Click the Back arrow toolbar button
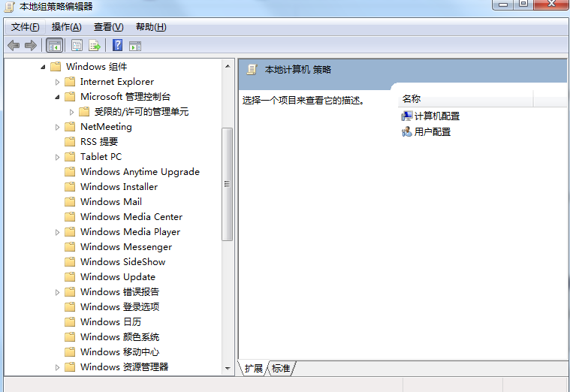 pyautogui.click(x=14, y=46)
